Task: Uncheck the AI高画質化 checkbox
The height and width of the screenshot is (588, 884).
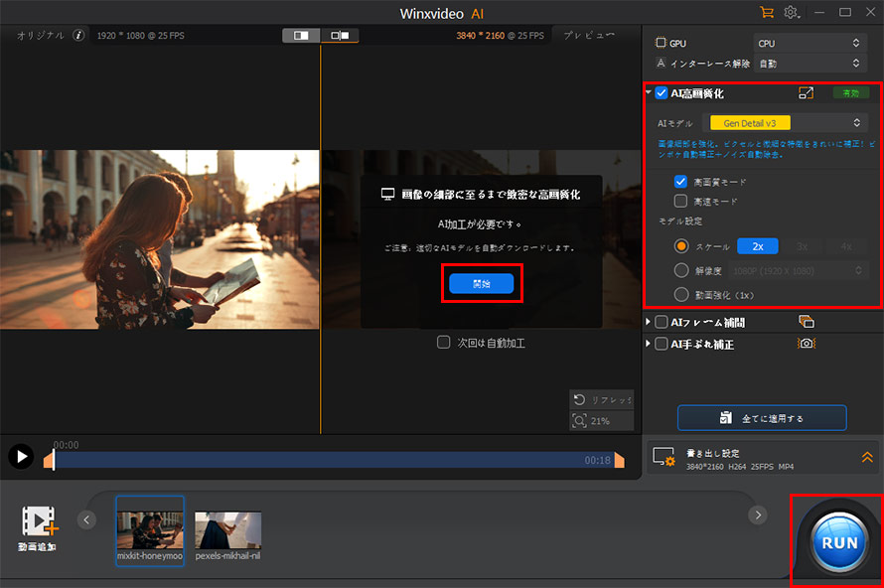Action: tap(662, 93)
